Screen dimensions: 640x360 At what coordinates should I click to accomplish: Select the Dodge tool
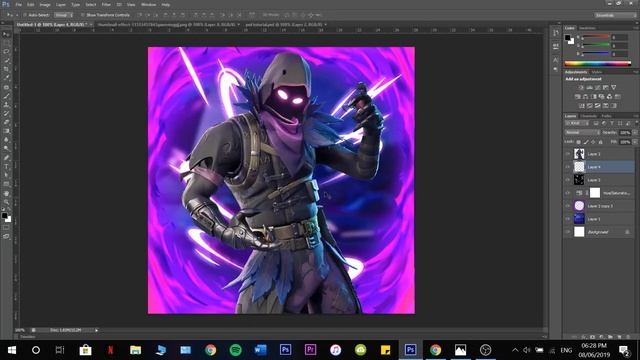(x=6, y=149)
